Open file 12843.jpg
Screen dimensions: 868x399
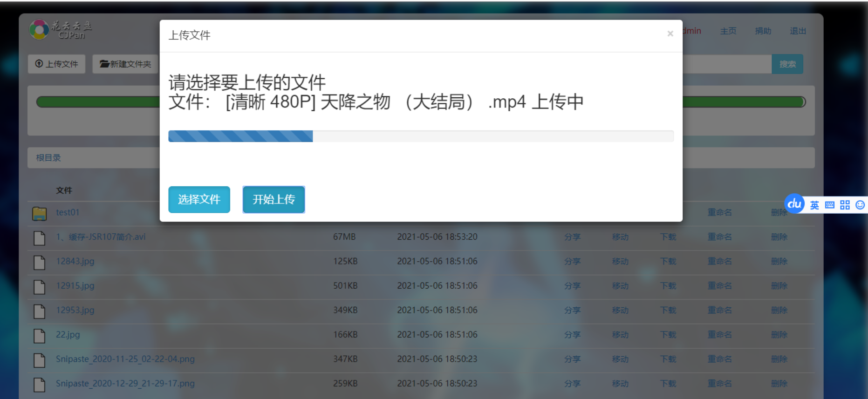coord(75,261)
